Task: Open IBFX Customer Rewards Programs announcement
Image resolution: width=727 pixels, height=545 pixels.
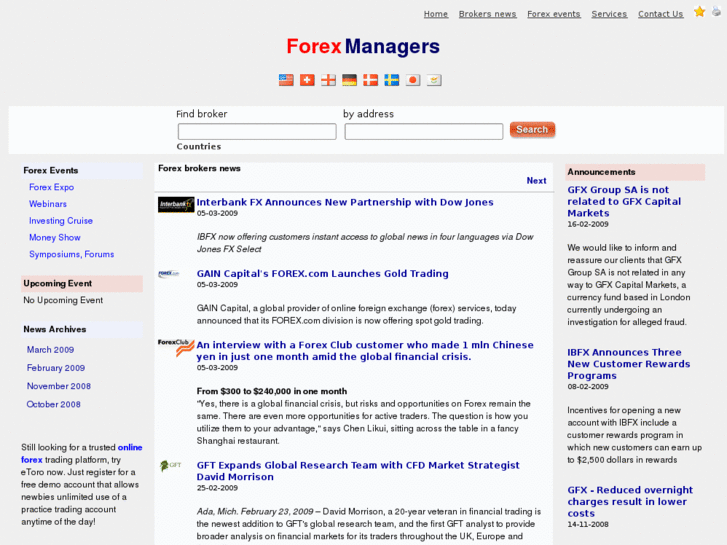Action: pos(629,364)
